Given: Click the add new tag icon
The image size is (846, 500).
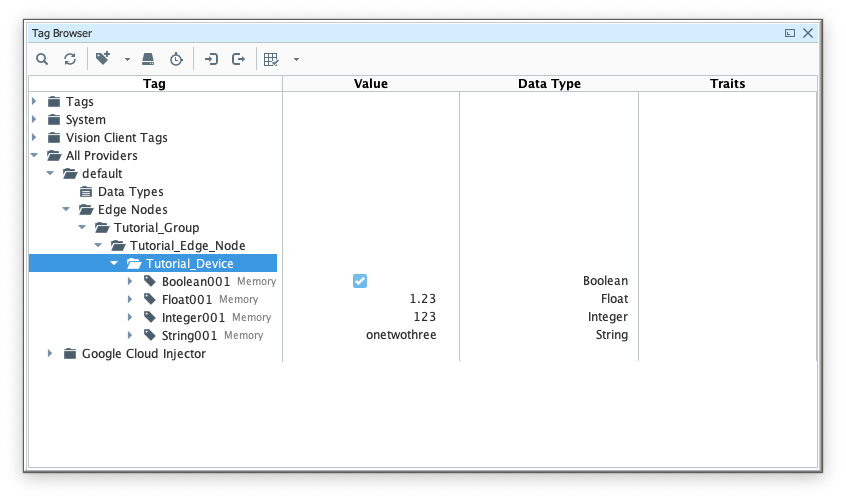Looking at the screenshot, I should (x=103, y=59).
